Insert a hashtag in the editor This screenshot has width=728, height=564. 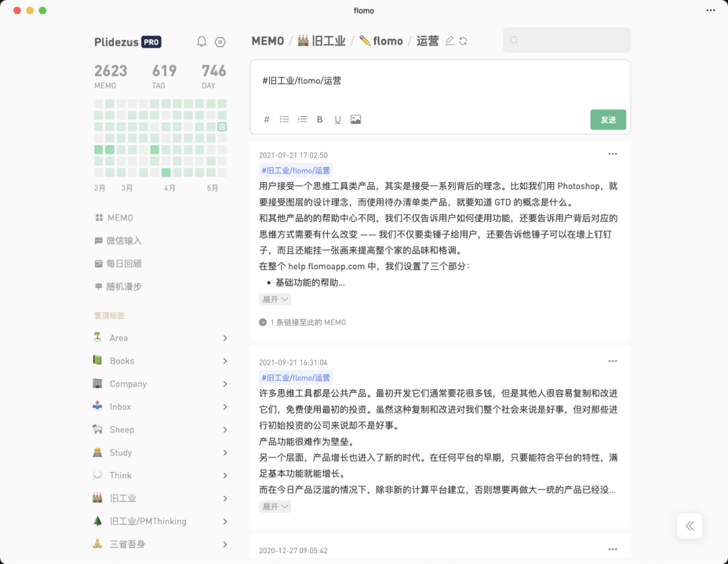pyautogui.click(x=266, y=119)
